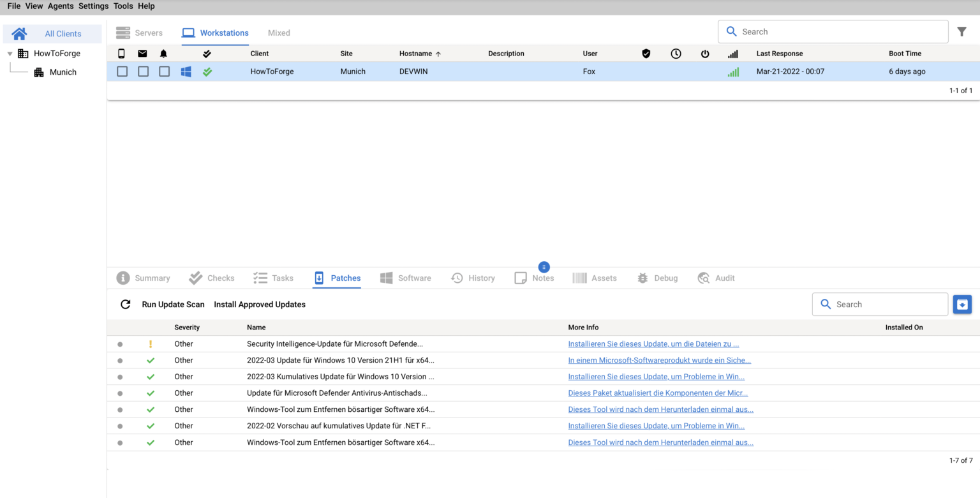Click the All Clients home icon

[x=19, y=34]
